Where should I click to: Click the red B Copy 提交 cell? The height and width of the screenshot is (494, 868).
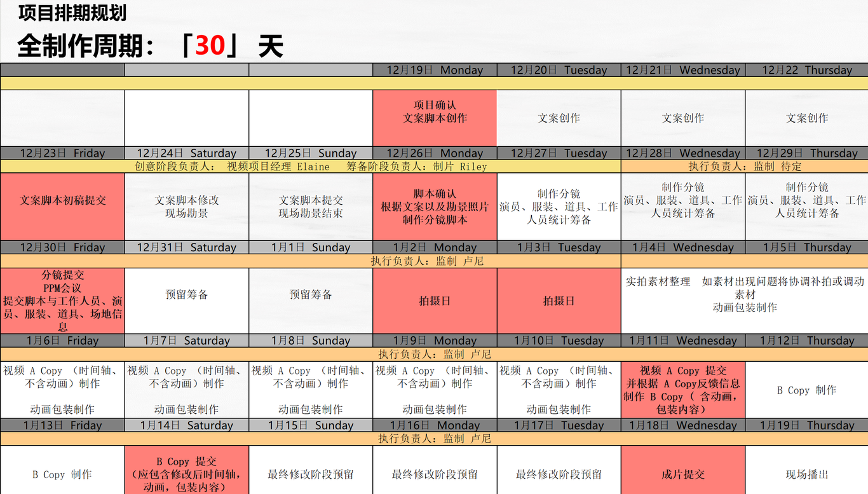tap(187, 470)
